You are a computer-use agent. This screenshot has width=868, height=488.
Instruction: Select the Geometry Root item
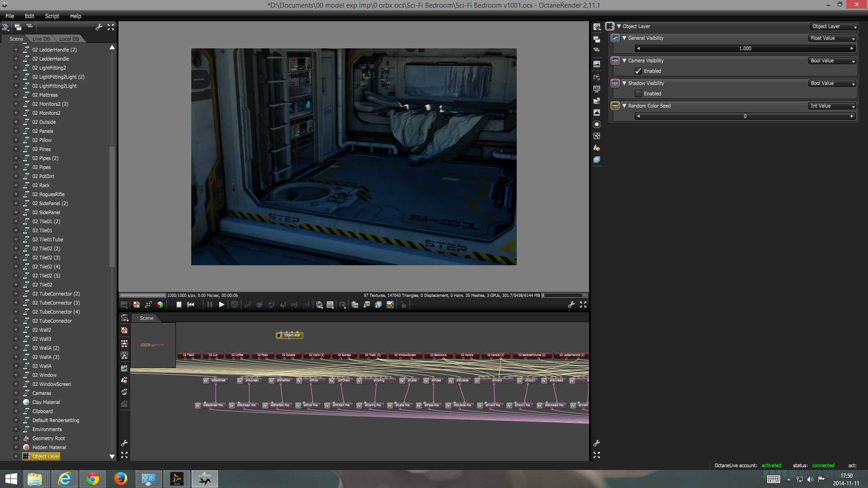(x=48, y=438)
